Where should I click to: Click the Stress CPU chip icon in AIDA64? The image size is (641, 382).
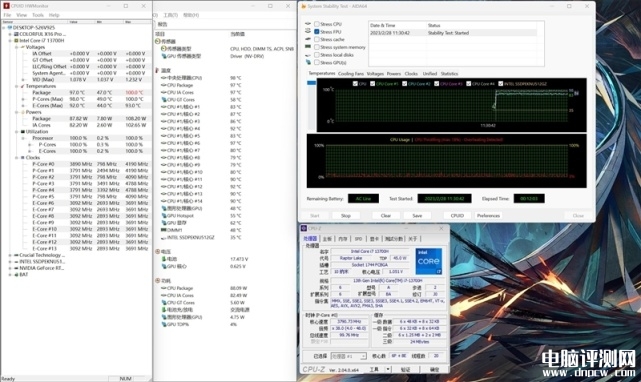[x=308, y=24]
